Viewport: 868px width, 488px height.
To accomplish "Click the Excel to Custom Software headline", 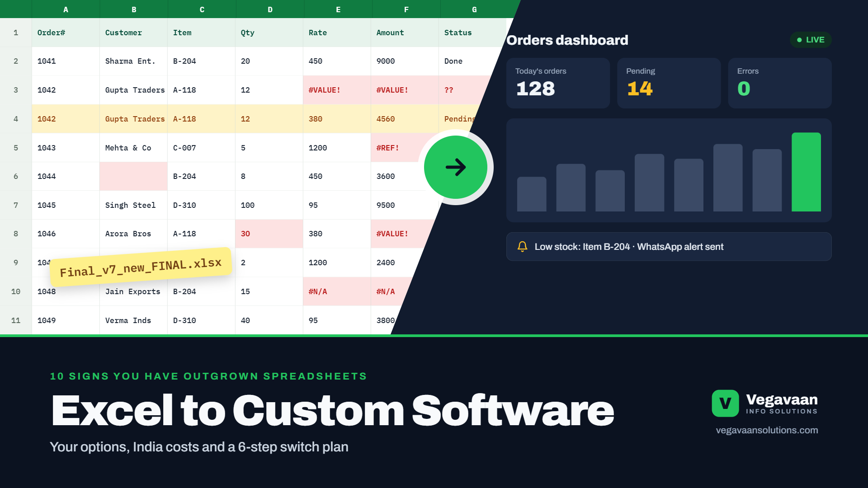I will point(333,410).
